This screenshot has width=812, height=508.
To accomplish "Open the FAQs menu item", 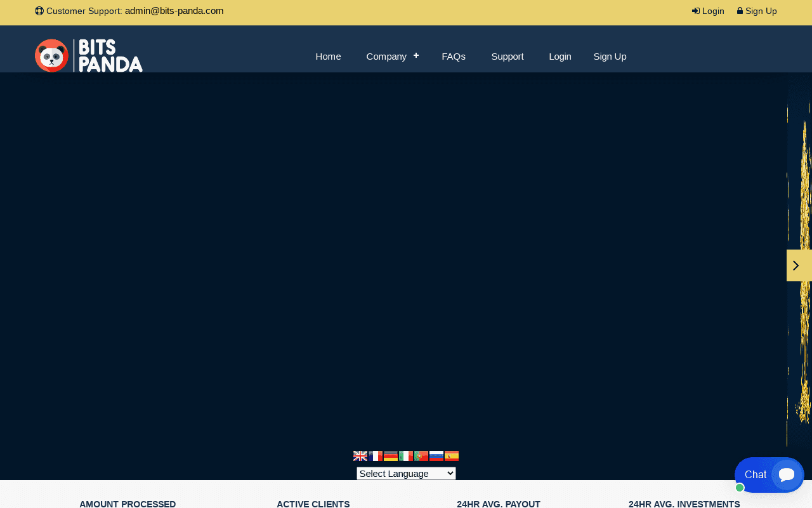I will (454, 57).
